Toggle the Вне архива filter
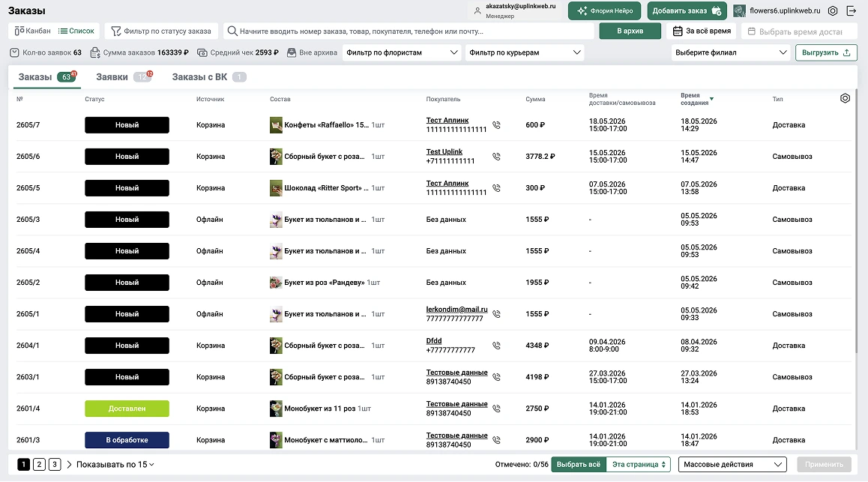 click(313, 52)
